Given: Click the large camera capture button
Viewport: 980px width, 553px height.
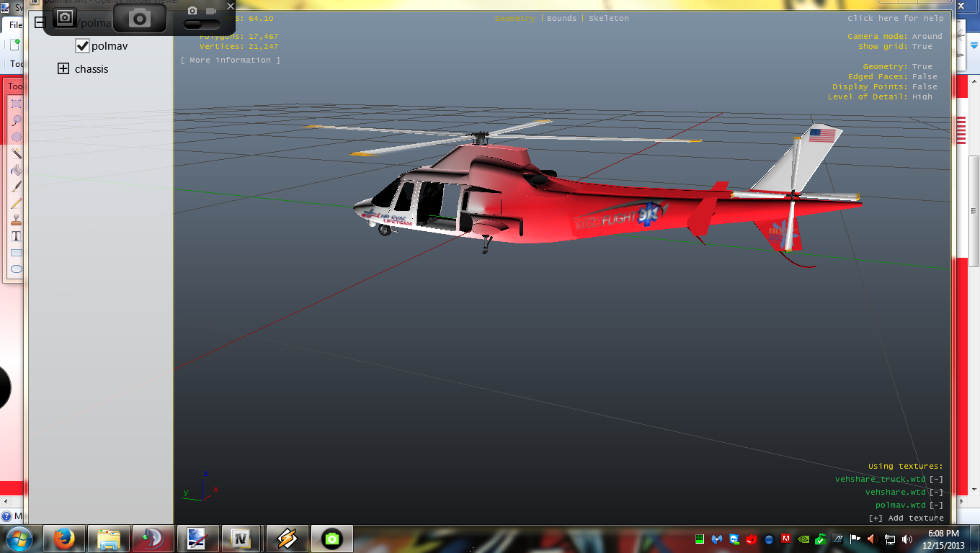Looking at the screenshot, I should [x=138, y=18].
